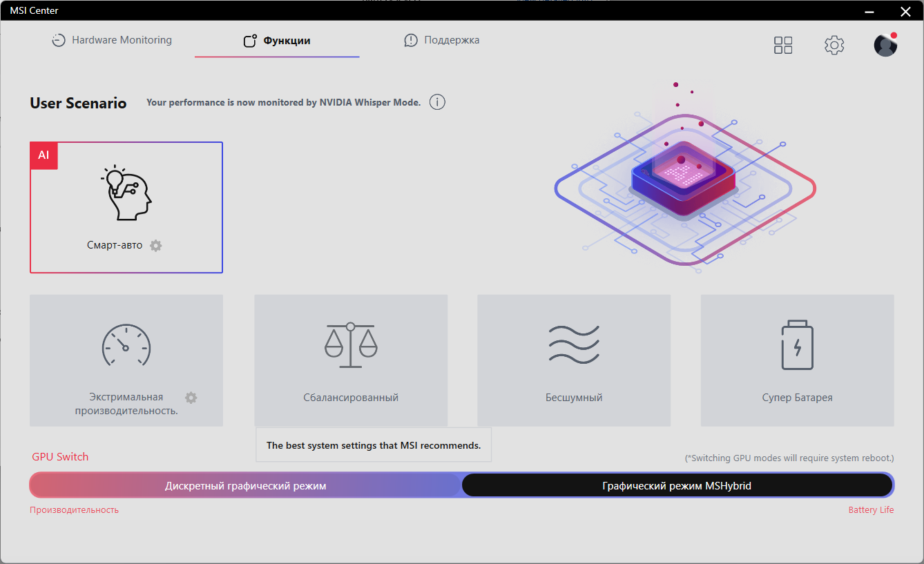Close the MSI Center window
The height and width of the screenshot is (564, 924).
click(905, 10)
